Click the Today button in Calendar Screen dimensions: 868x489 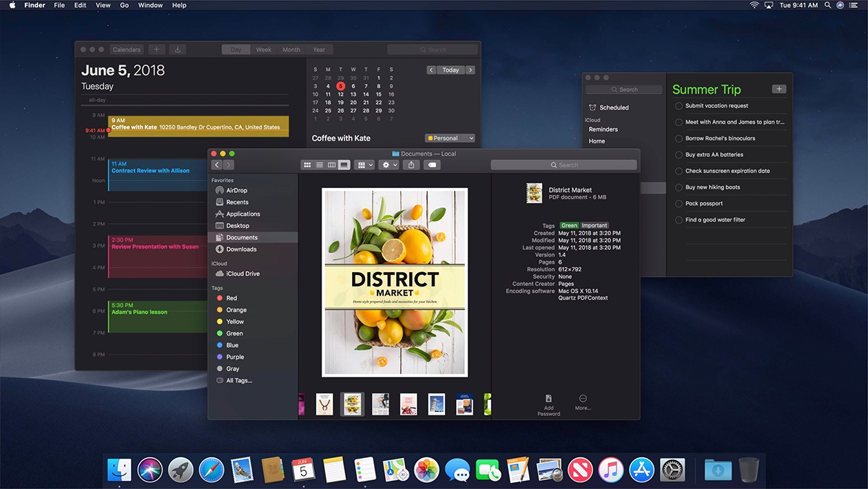pyautogui.click(x=451, y=70)
